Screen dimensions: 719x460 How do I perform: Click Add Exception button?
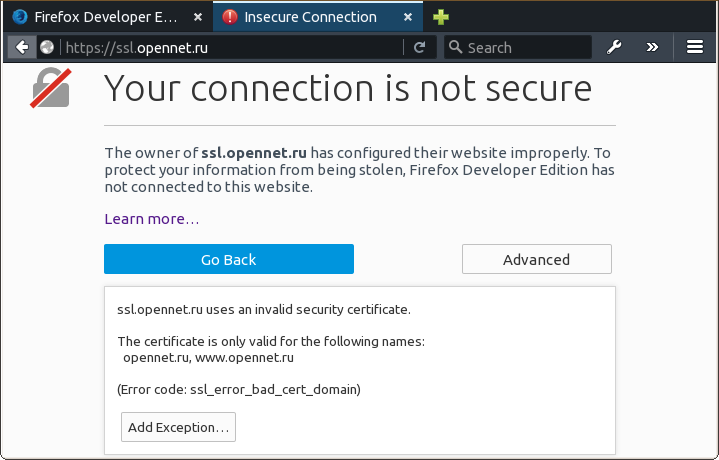(x=178, y=427)
